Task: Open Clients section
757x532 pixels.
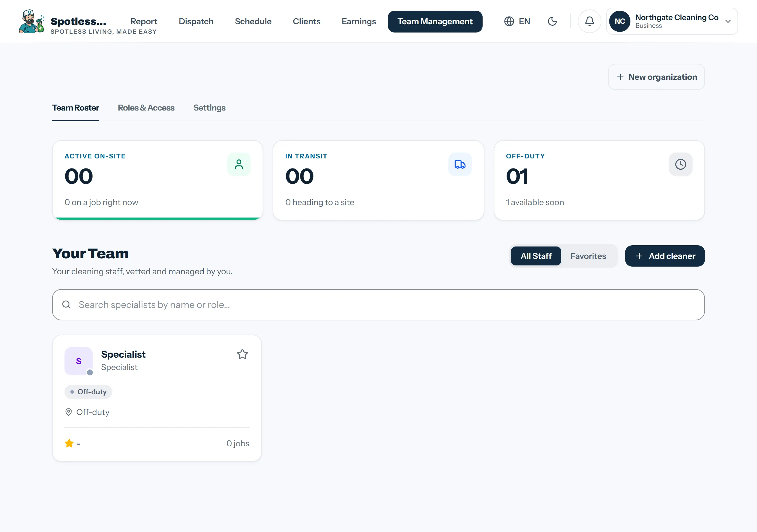Action: point(307,21)
